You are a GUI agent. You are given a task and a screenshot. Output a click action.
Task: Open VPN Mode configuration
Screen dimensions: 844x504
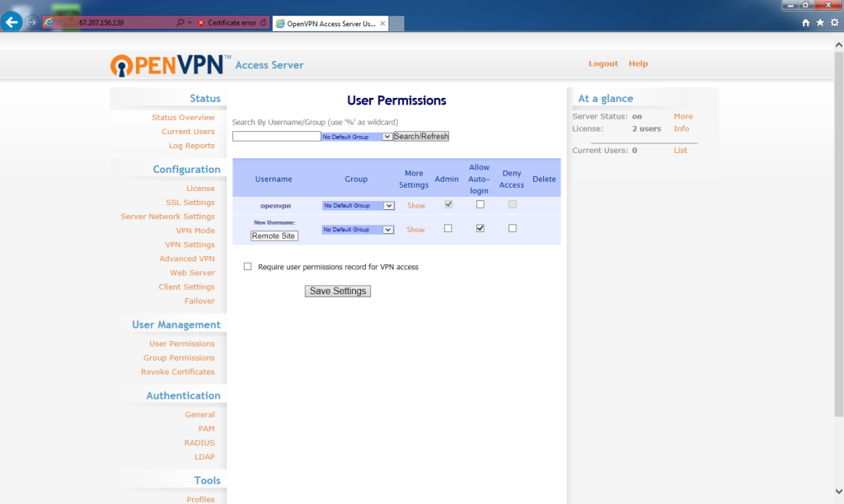(195, 231)
